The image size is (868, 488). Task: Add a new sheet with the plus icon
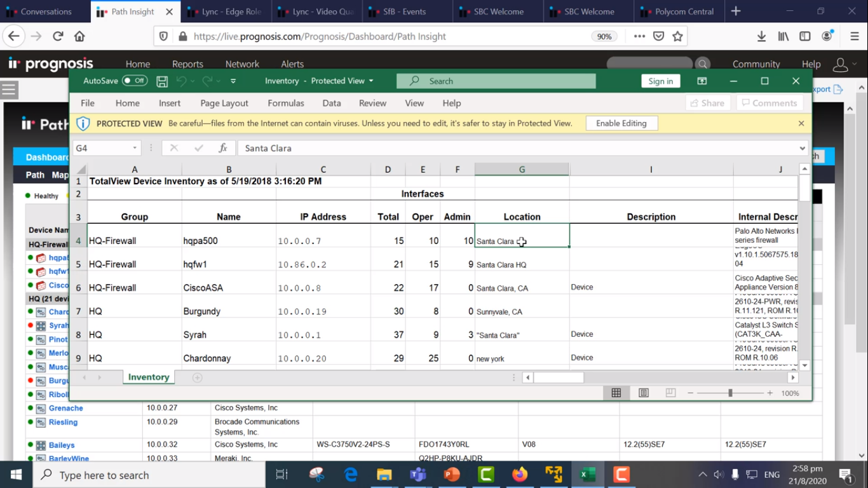pyautogui.click(x=197, y=377)
